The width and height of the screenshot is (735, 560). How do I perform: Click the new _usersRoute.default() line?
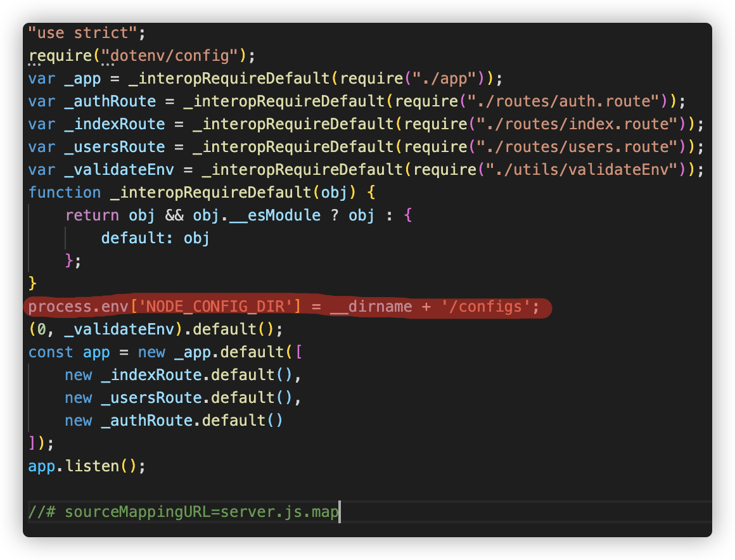point(183,398)
